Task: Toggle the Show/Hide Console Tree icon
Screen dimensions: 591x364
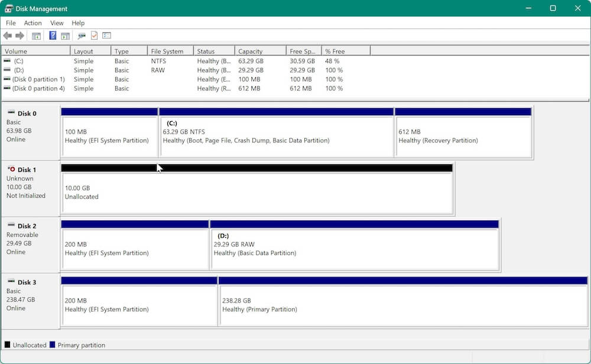Action: pos(36,35)
